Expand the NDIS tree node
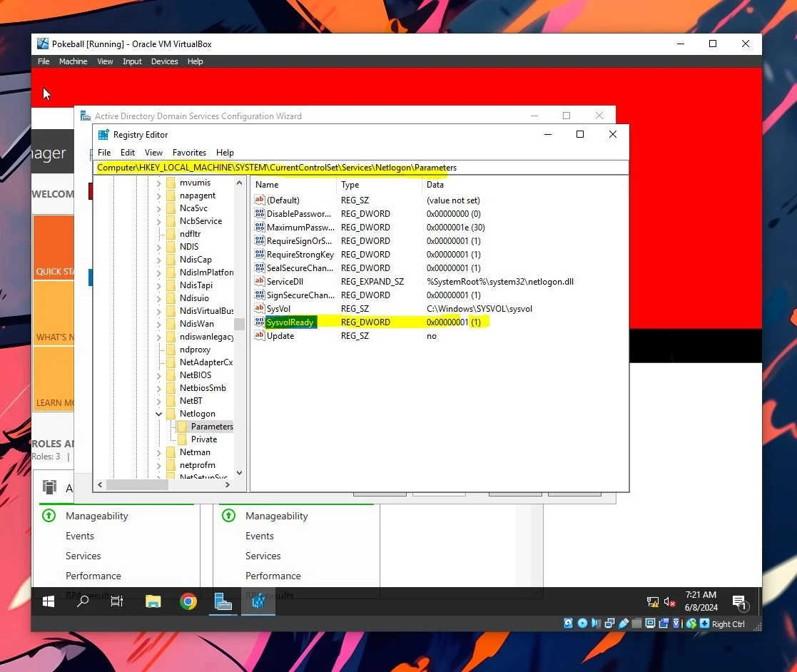Viewport: 797px width, 672px height. point(158,247)
